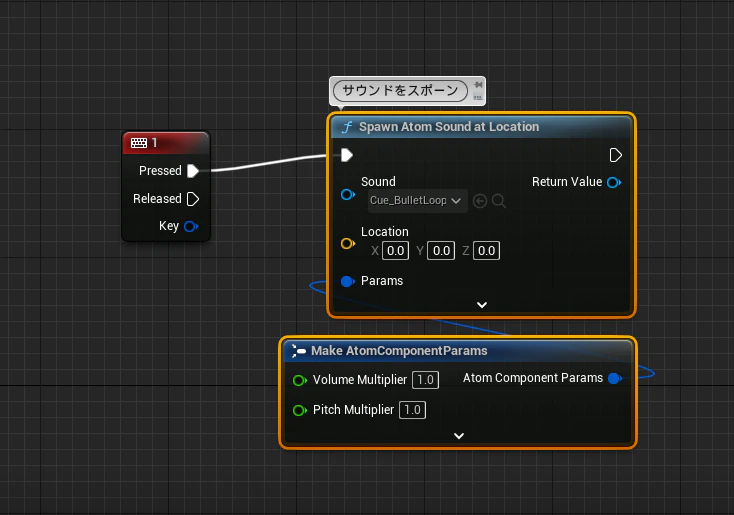Click the Volume Multiplier input pin
734x515 pixels.
(x=300, y=380)
